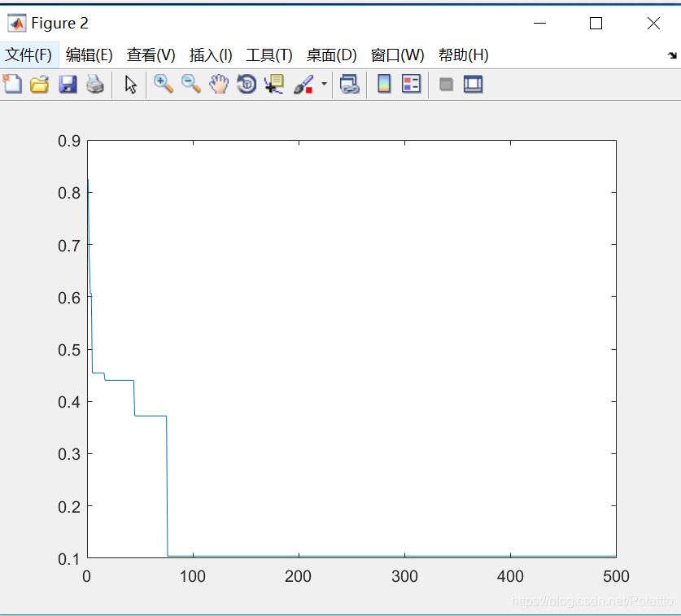Insert a colorbar using the toolbar icon
This screenshot has height=616, width=681.
(384, 84)
